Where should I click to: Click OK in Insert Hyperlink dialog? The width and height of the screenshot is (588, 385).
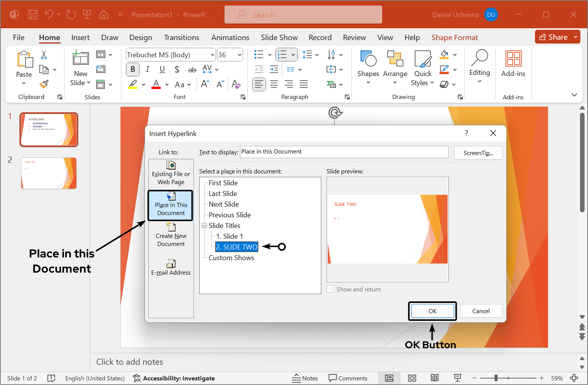click(432, 311)
